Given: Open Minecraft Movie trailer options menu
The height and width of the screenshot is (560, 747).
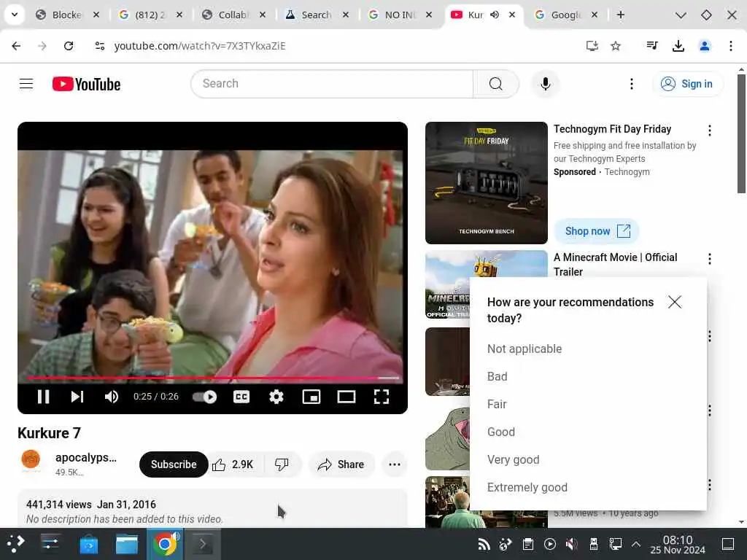Looking at the screenshot, I should (709, 259).
